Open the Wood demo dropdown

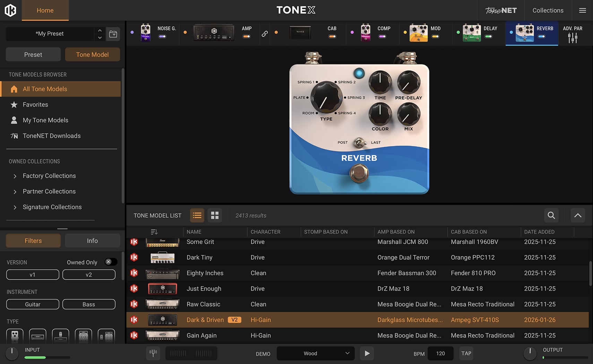click(x=315, y=353)
